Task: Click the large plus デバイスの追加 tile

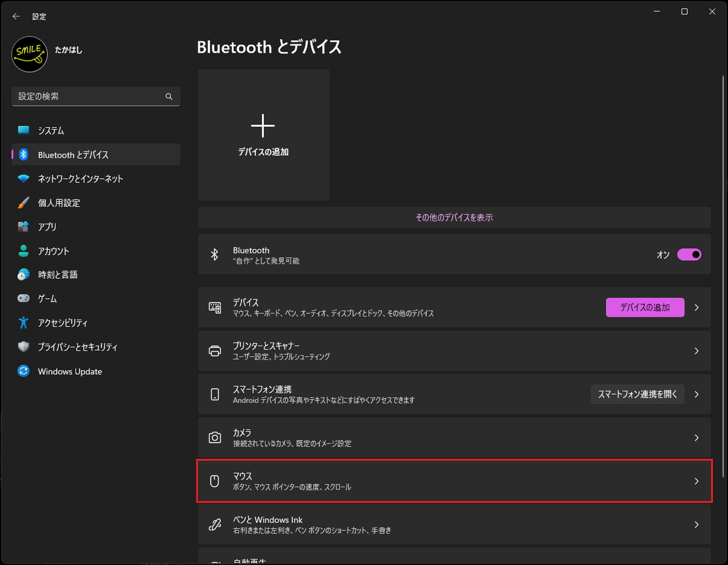Action: point(263,135)
